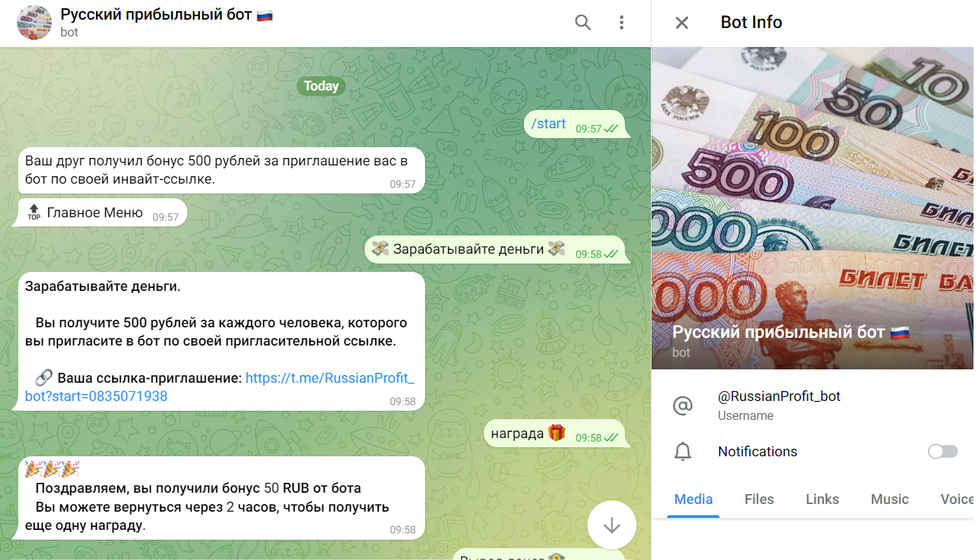Click the @ username icon
The height and width of the screenshot is (560, 977).
coord(682,405)
